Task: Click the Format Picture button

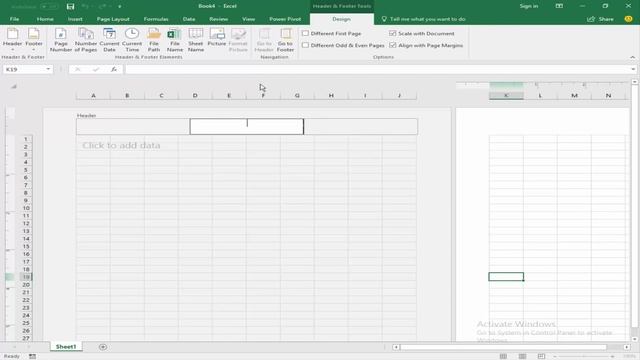Action: click(x=238, y=40)
